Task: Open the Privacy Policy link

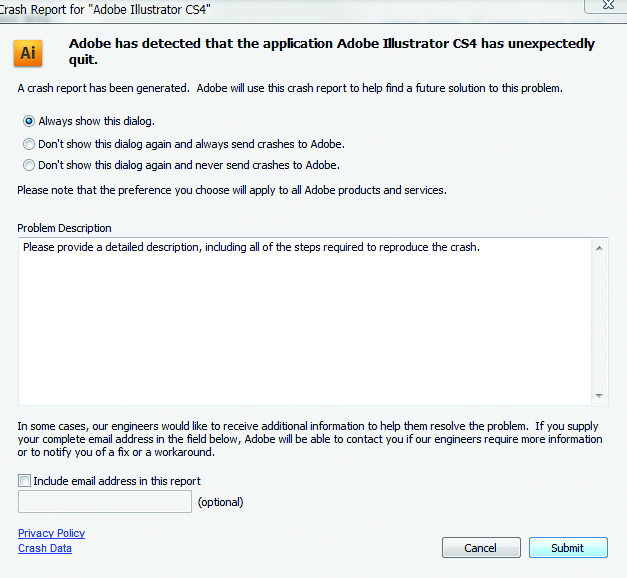Action: pyautogui.click(x=51, y=534)
